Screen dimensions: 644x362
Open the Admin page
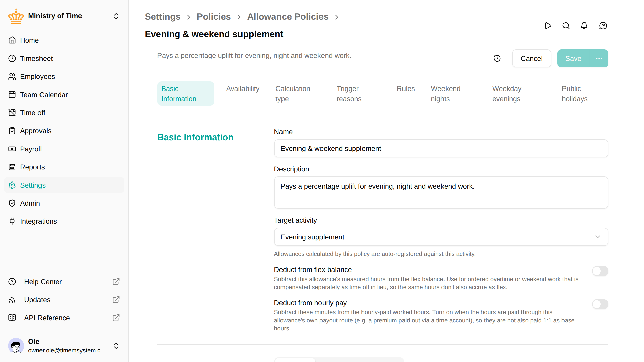coord(64,203)
